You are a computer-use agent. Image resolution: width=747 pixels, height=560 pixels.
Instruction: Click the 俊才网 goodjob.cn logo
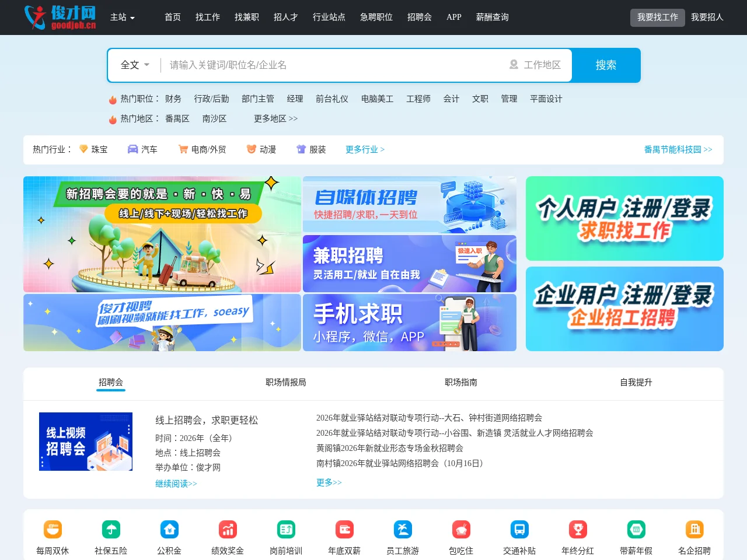[60, 17]
